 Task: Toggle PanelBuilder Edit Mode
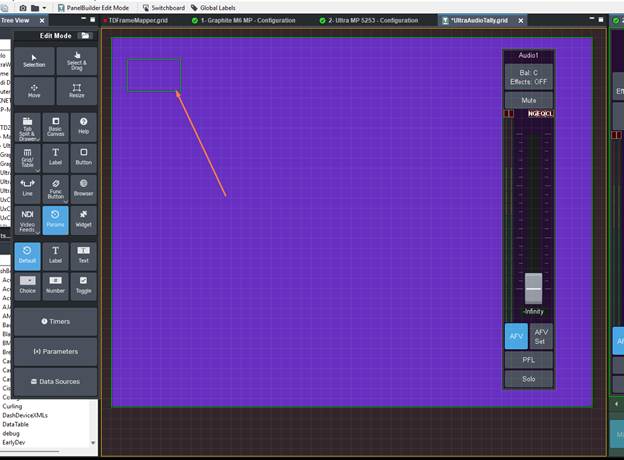[94, 8]
